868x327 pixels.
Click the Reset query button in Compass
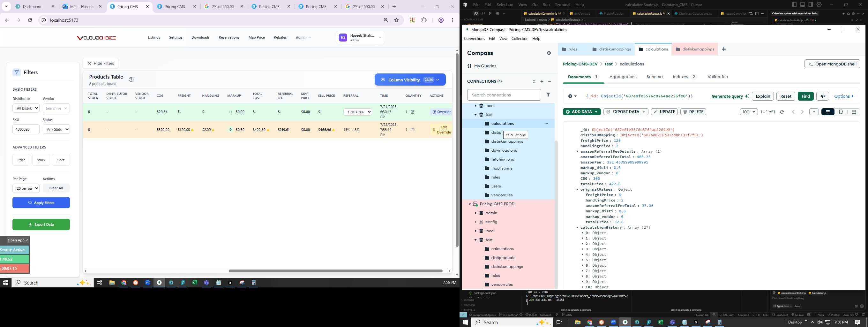coord(786,96)
